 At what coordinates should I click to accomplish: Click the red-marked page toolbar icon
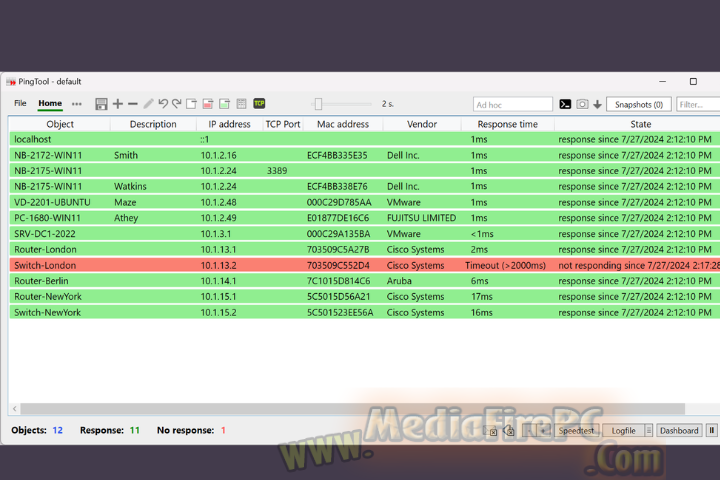(x=208, y=104)
